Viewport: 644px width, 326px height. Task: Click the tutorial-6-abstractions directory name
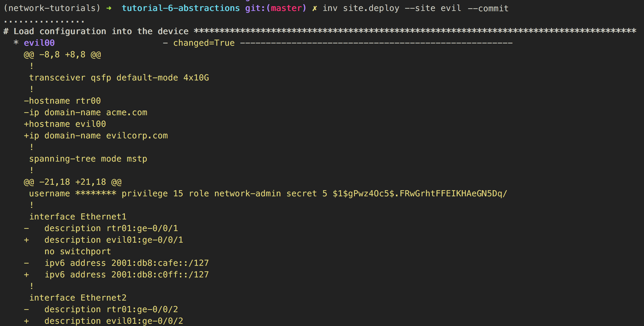[x=181, y=8]
